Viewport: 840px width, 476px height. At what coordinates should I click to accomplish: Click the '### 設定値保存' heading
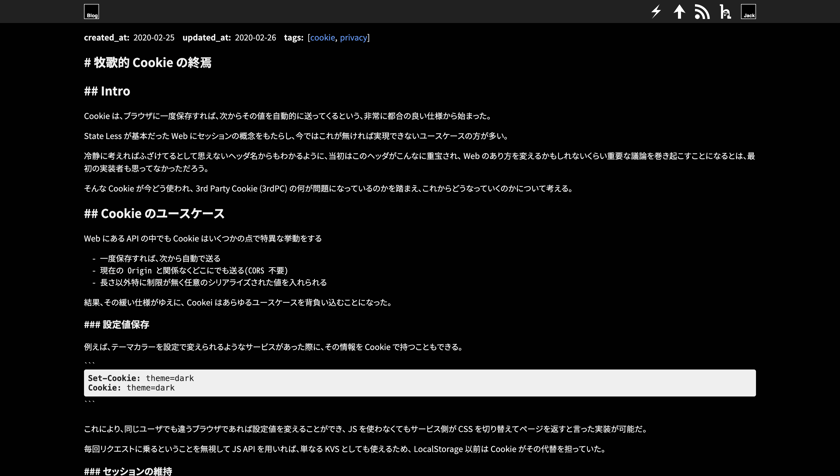117,324
